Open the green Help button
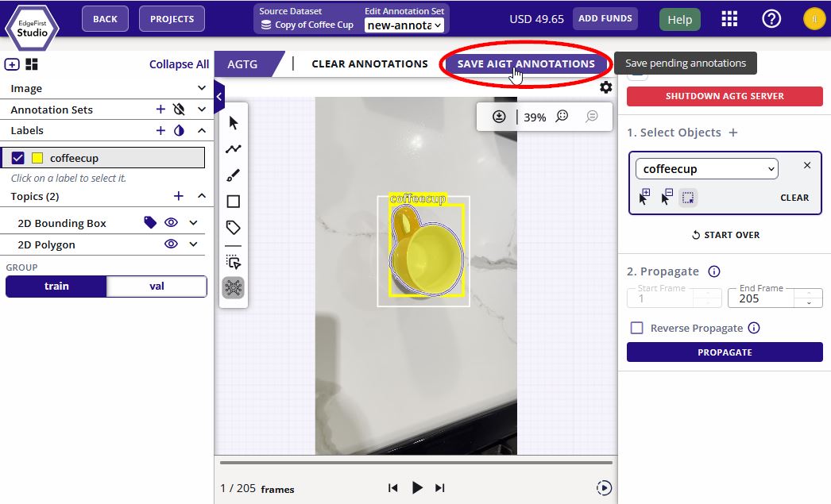 point(679,20)
